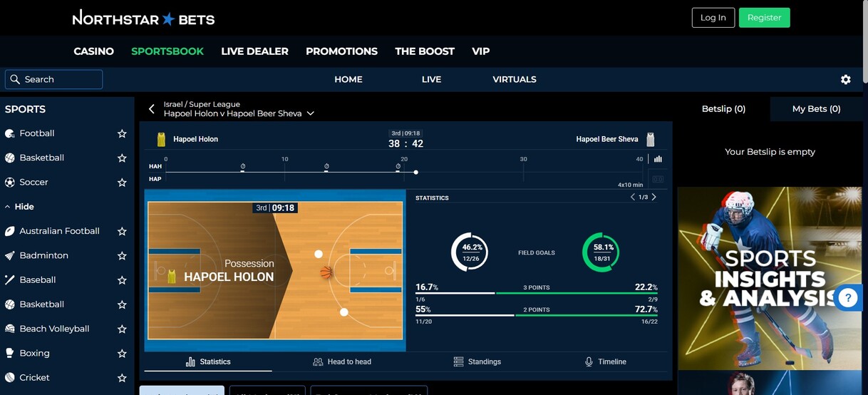Click the Hapoel Holon yellow jersey icon
This screenshot has width=868, height=395.
point(161,139)
